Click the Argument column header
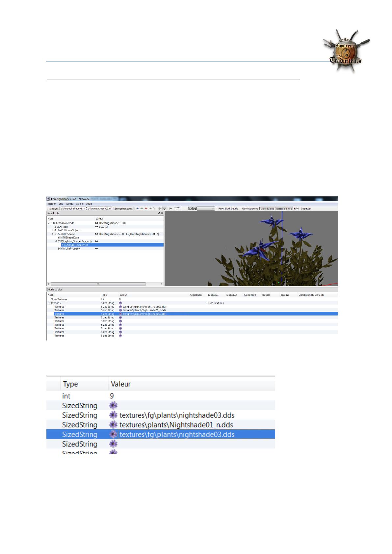The width and height of the screenshot is (392, 554). pos(196,295)
